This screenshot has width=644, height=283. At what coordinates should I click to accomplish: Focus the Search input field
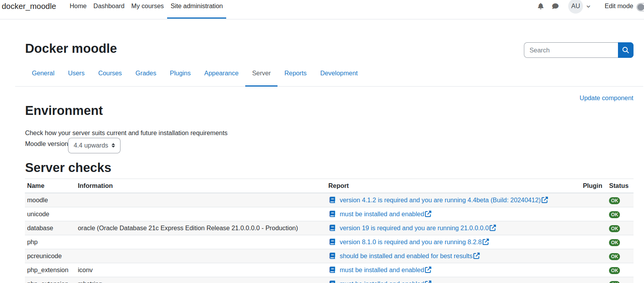point(571,50)
